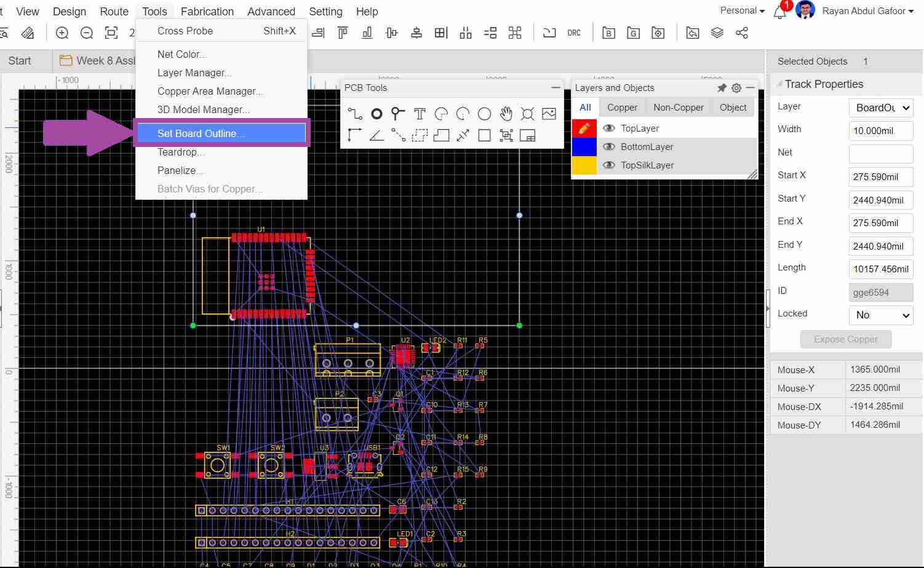Viewport: 924px width, 568px height.
Task: Switch to the Copper tab in Layers
Action: point(622,108)
